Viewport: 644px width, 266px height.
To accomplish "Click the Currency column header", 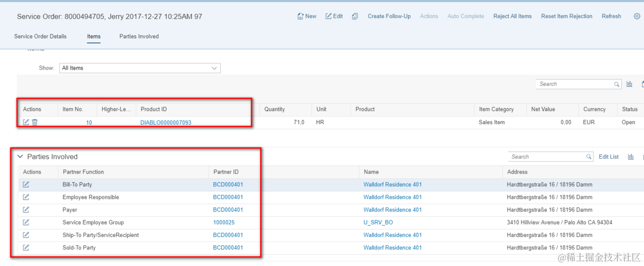I will [595, 109].
